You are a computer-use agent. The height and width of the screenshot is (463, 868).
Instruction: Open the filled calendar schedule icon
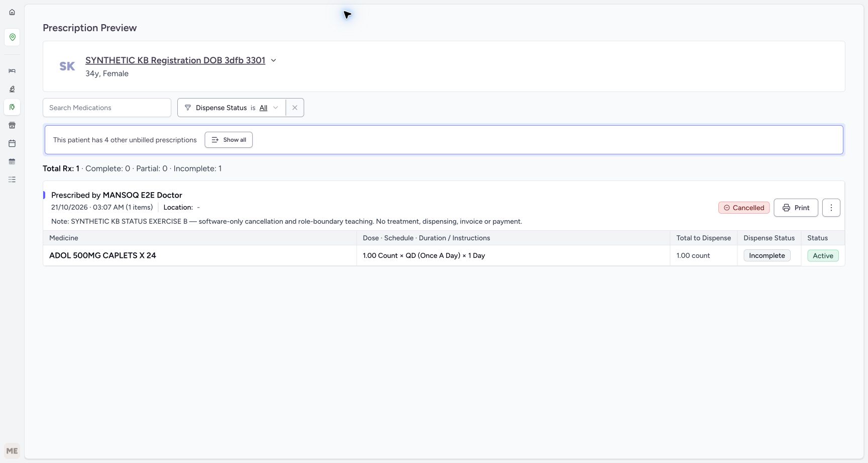(x=12, y=161)
